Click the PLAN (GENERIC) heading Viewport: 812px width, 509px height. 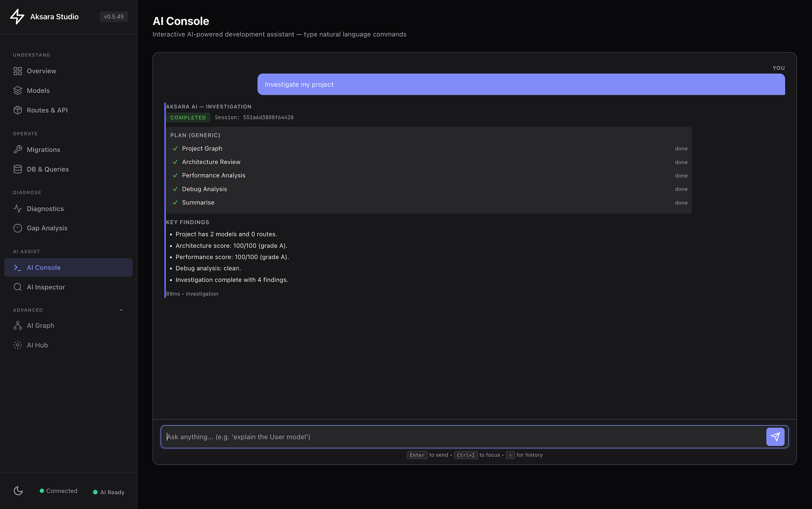click(195, 135)
